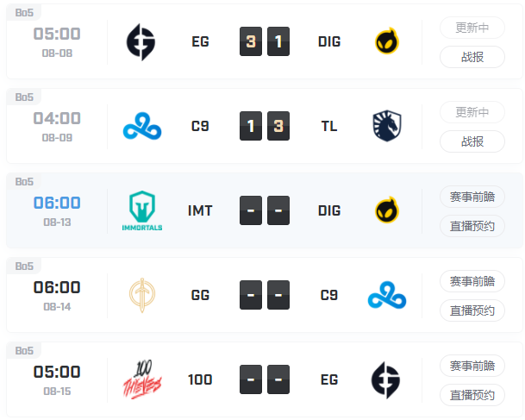Screen dimensions: 525x420
Task: Click the Team Liquid horse logo
Action: click(x=387, y=126)
